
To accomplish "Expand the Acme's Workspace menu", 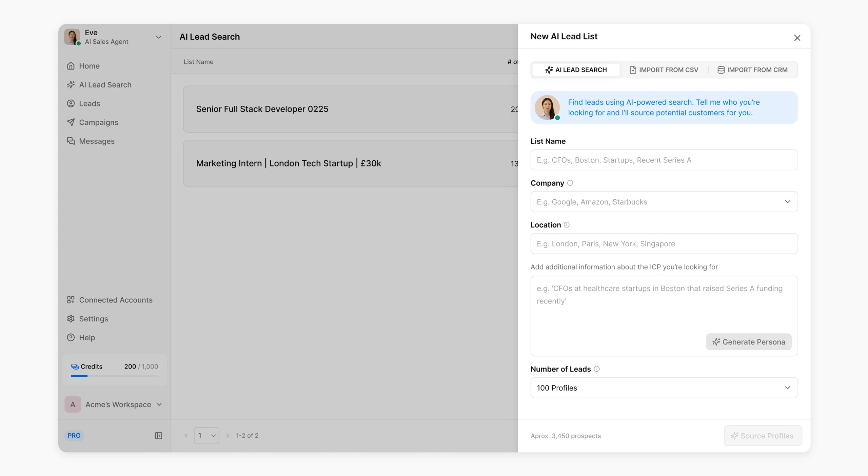I will (x=159, y=404).
